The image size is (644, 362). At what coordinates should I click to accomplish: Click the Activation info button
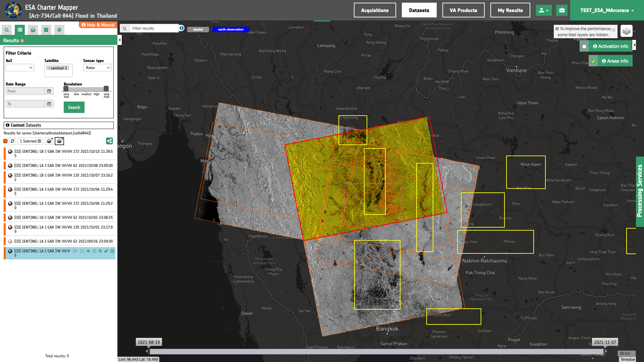click(610, 46)
